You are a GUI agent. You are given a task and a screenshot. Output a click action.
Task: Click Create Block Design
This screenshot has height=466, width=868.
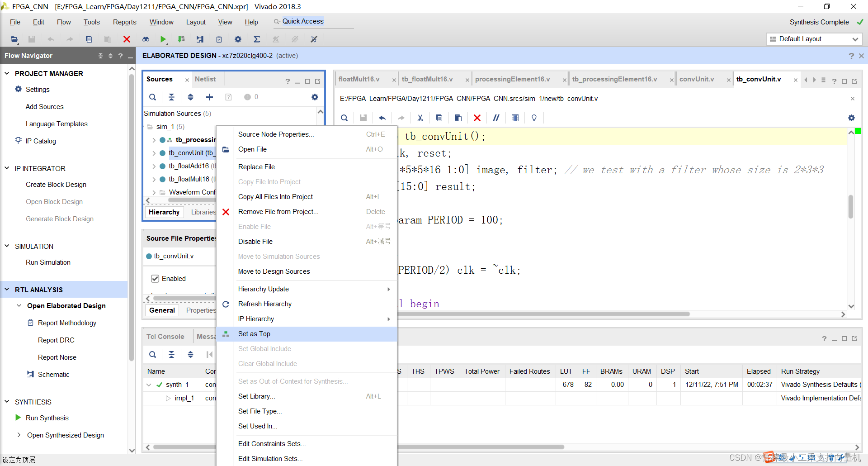pyautogui.click(x=56, y=185)
